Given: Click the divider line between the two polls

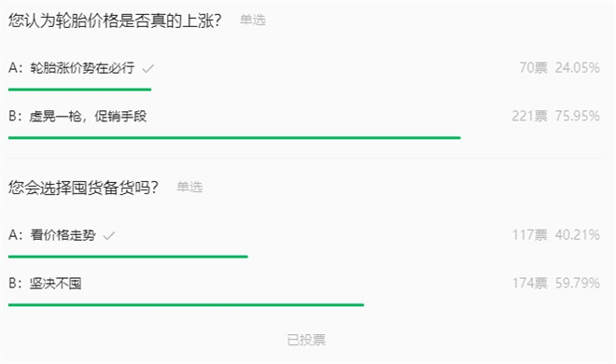Looking at the screenshot, I should tap(306, 159).
